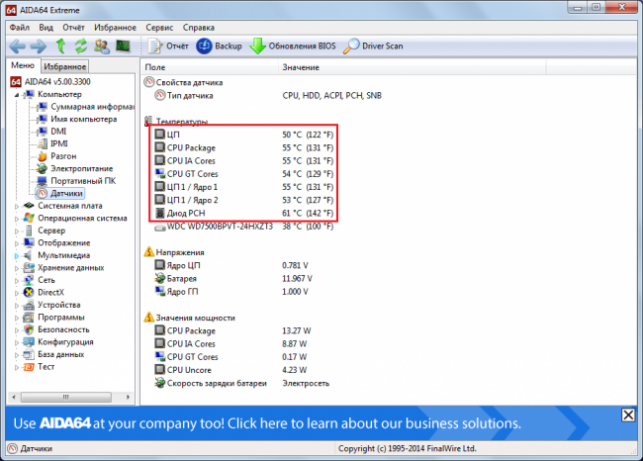Select ЦП 1 / Ядро 1 row
643x461 pixels.
point(244,187)
